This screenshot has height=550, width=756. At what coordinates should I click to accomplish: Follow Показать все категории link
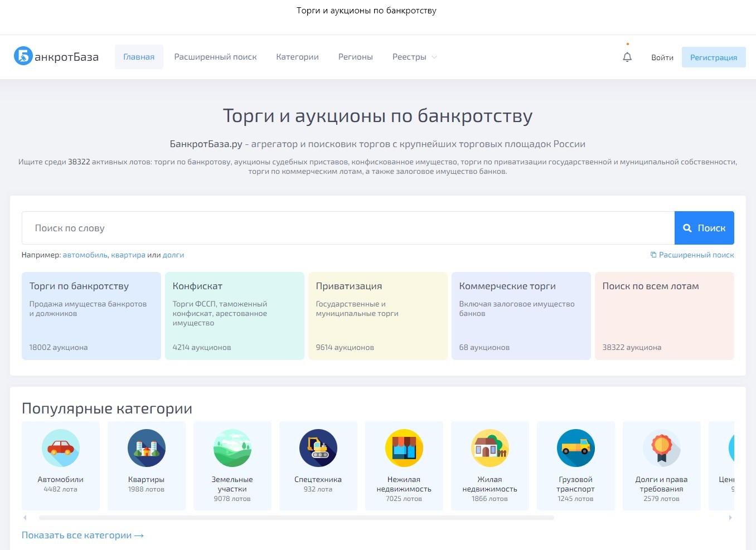click(83, 535)
